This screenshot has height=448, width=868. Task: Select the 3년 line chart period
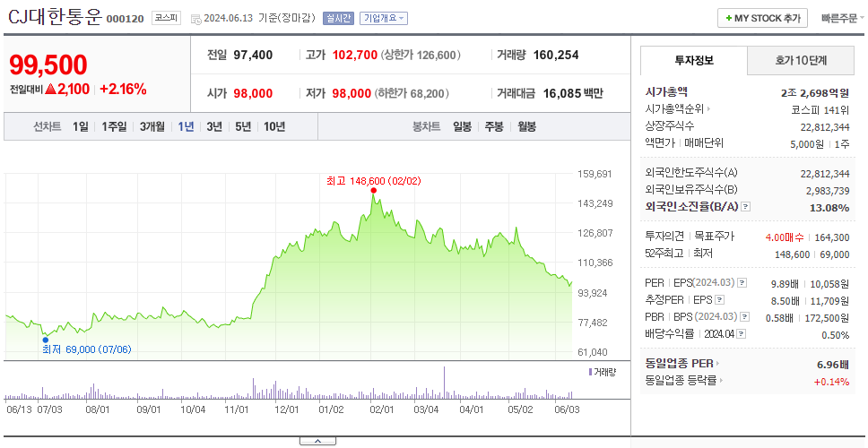coord(214,126)
